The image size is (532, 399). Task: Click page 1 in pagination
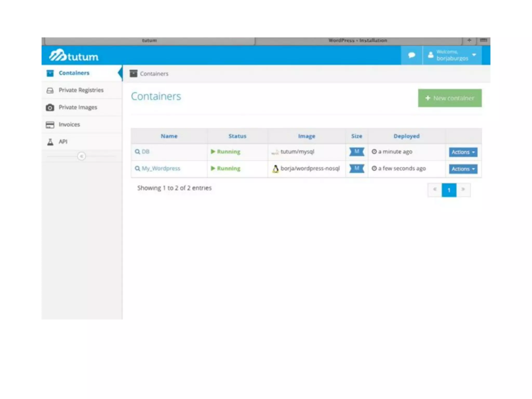pyautogui.click(x=449, y=190)
